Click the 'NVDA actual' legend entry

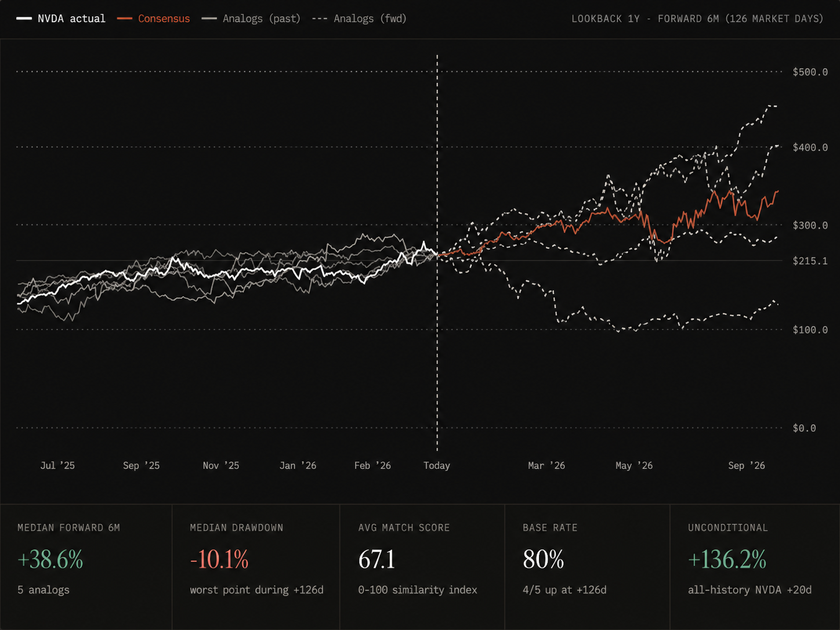point(61,19)
